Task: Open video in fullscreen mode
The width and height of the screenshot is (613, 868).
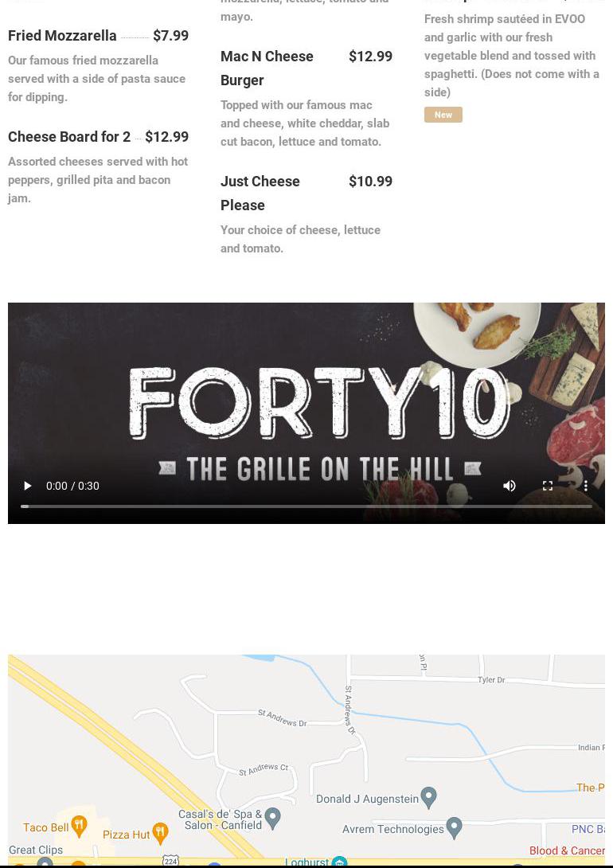Action: [547, 486]
